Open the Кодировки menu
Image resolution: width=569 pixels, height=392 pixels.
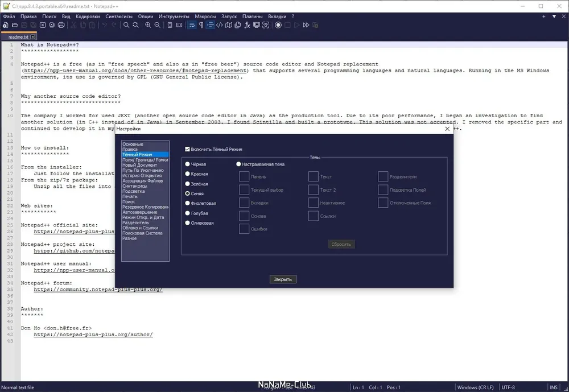click(x=88, y=16)
